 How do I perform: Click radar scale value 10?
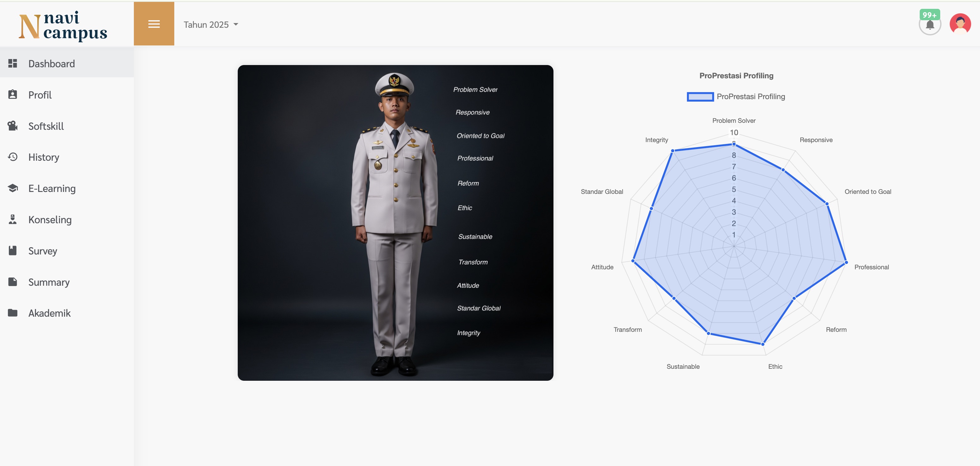click(734, 133)
